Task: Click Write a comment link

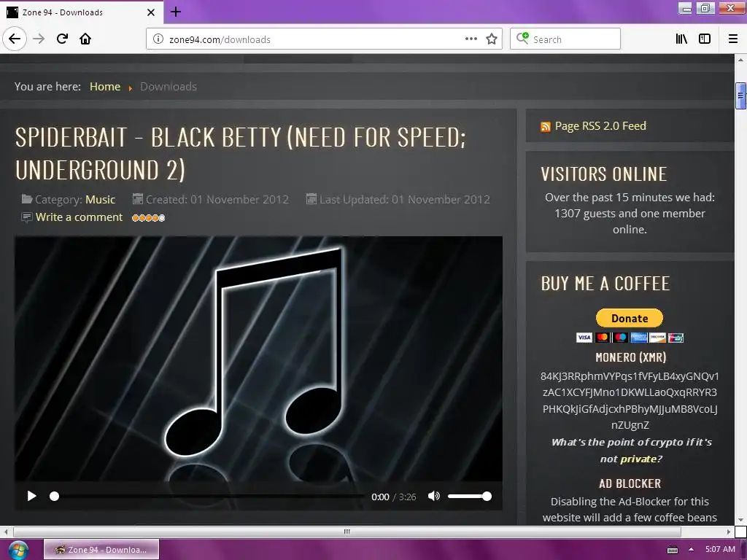Action: [x=79, y=217]
